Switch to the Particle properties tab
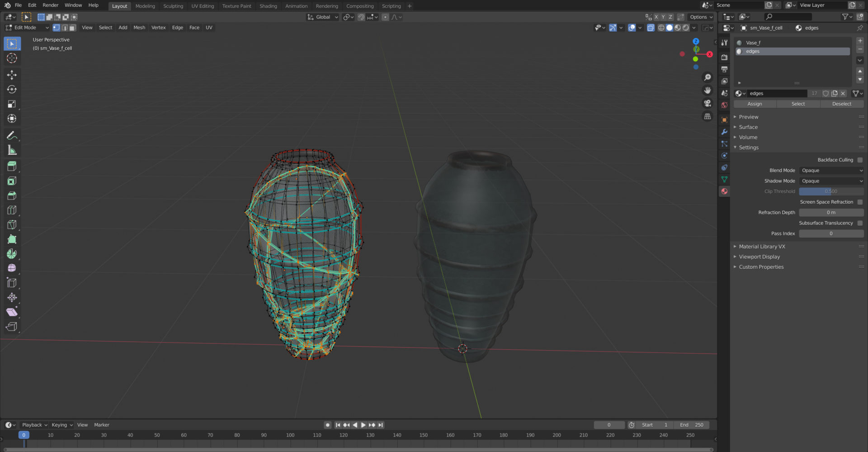This screenshot has height=452, width=868. 724,144
